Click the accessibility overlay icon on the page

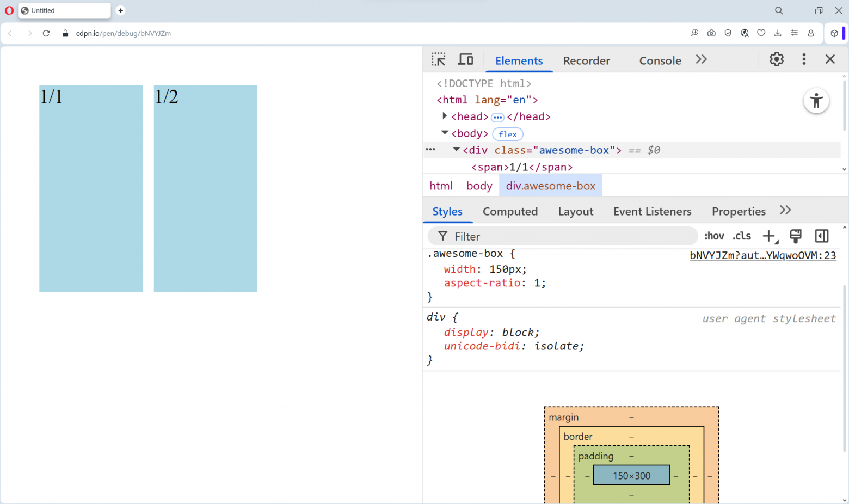point(816,101)
